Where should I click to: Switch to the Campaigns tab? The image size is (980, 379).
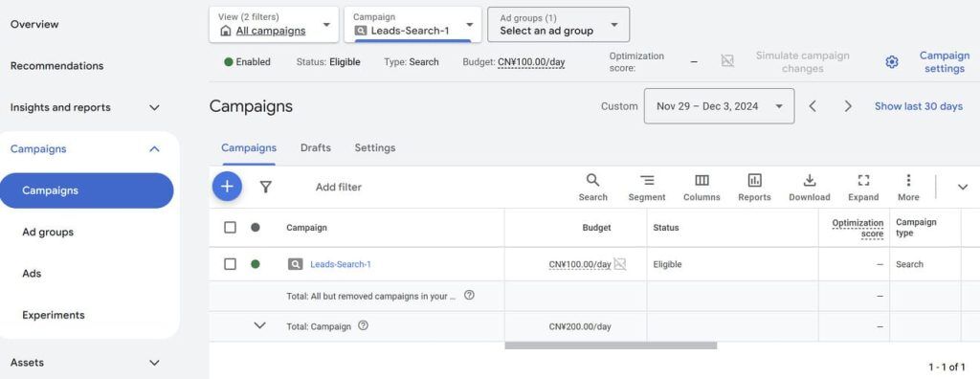249,147
